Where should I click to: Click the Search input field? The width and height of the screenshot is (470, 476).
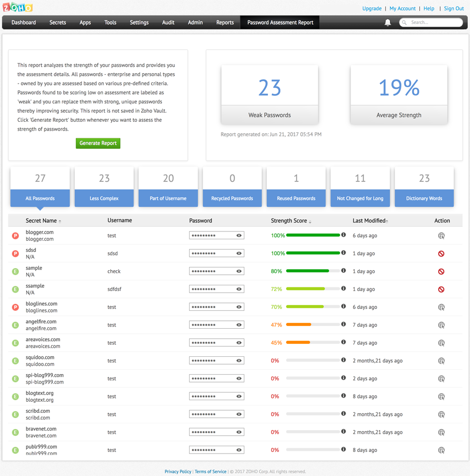click(x=433, y=22)
